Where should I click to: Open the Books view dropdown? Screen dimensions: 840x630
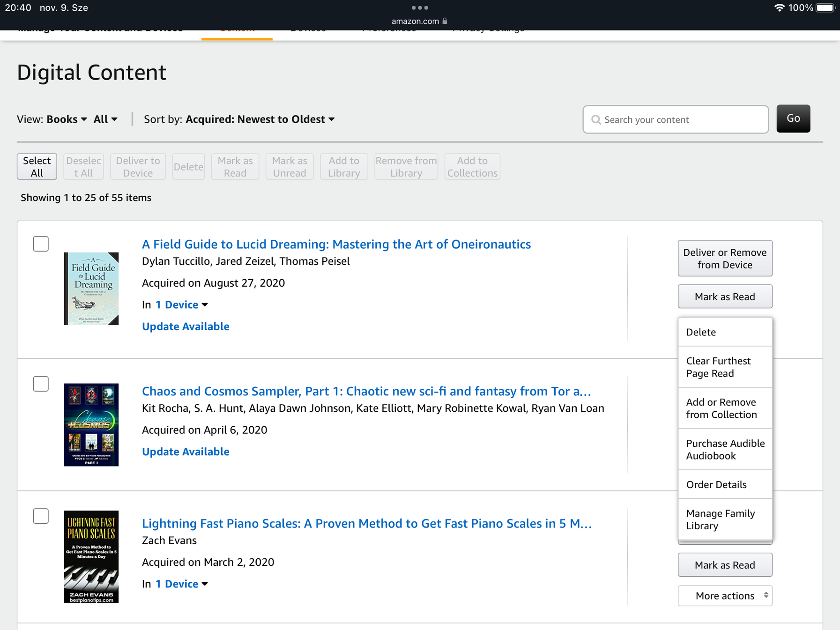pos(67,119)
